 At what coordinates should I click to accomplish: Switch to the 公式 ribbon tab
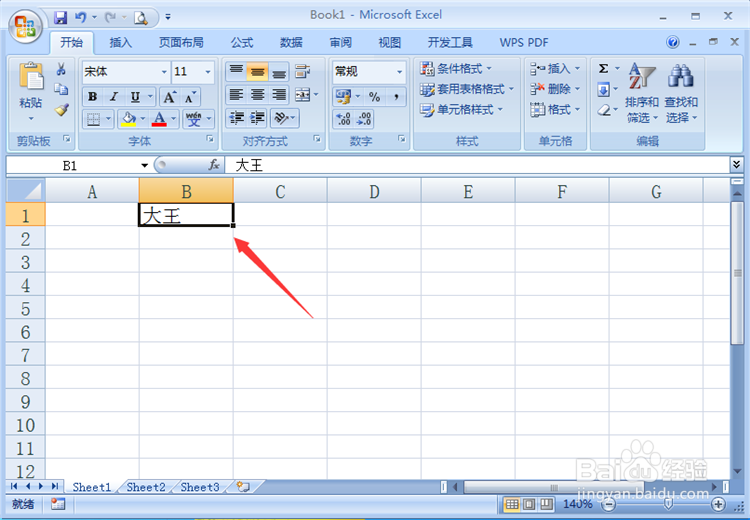point(242,43)
